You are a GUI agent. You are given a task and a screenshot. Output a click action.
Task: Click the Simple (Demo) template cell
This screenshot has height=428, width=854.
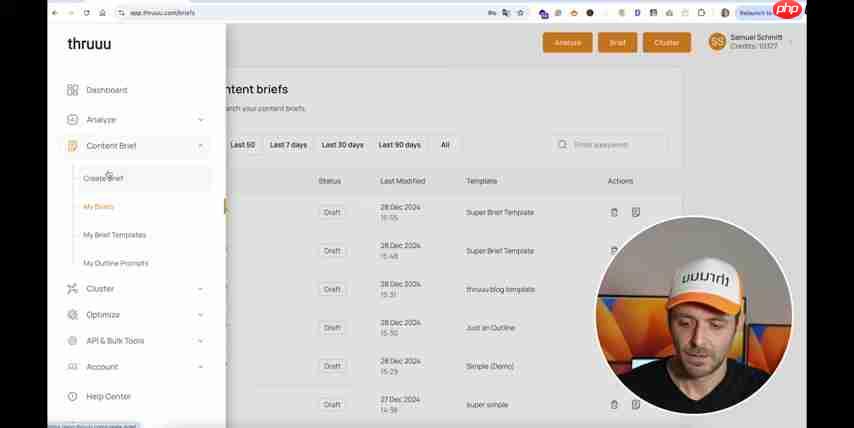point(490,366)
